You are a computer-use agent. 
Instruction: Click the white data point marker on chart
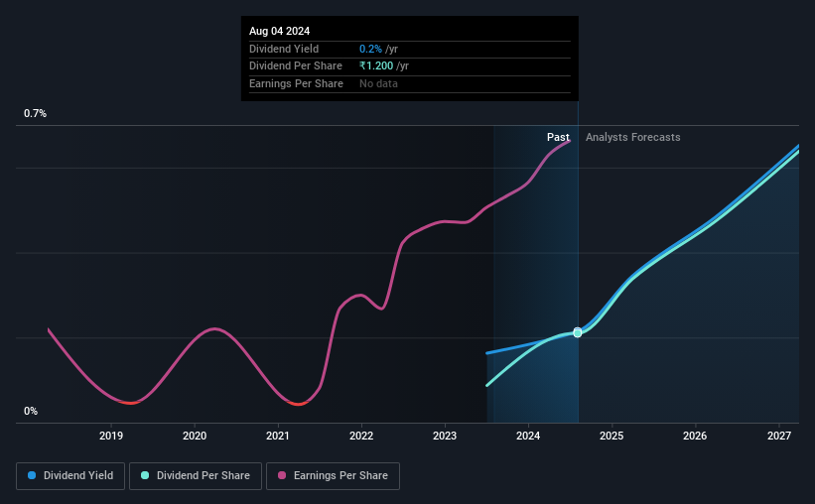(x=578, y=332)
